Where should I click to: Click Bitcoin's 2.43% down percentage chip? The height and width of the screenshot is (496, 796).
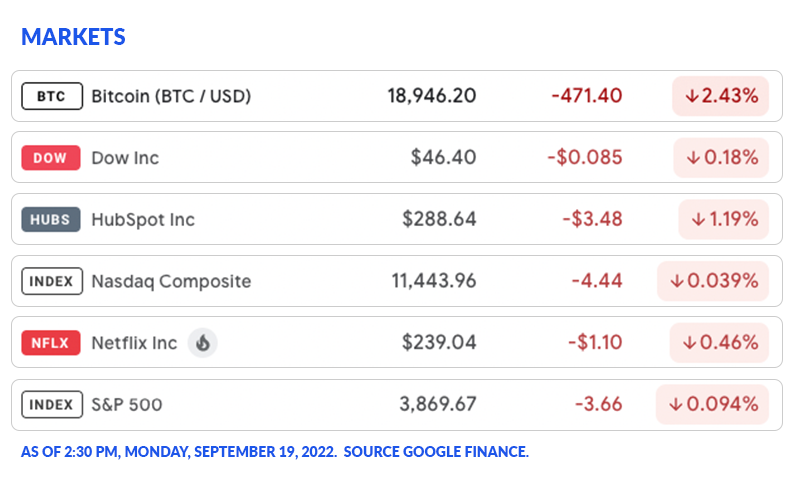720,96
